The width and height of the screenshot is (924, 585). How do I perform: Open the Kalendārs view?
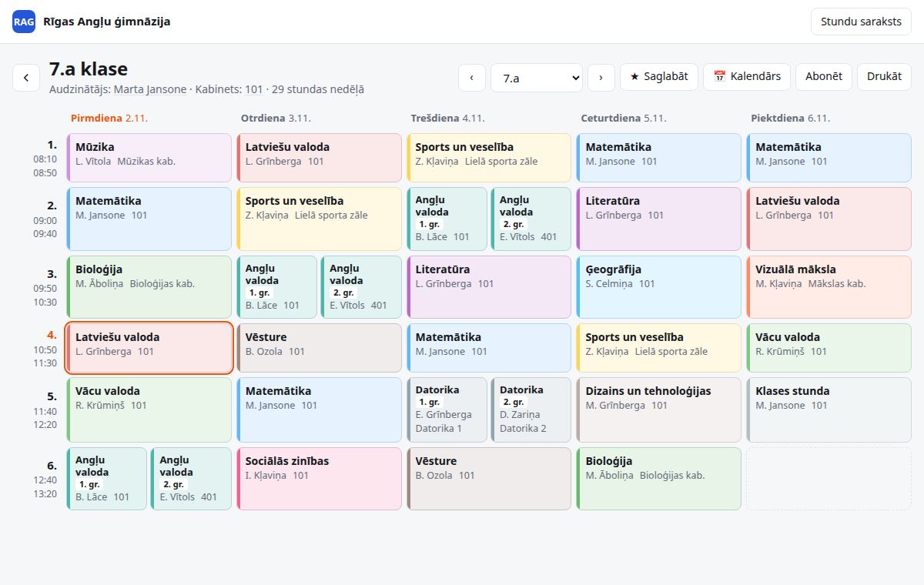[x=747, y=76]
